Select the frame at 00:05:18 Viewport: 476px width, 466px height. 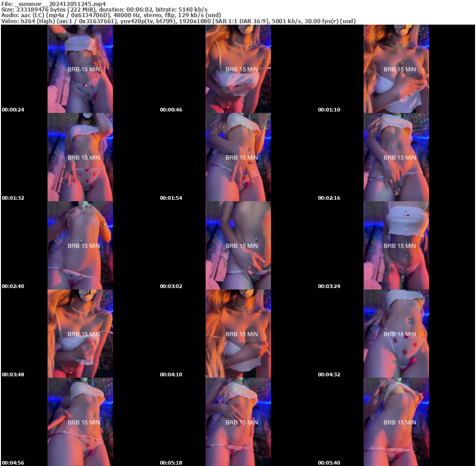pos(238,421)
